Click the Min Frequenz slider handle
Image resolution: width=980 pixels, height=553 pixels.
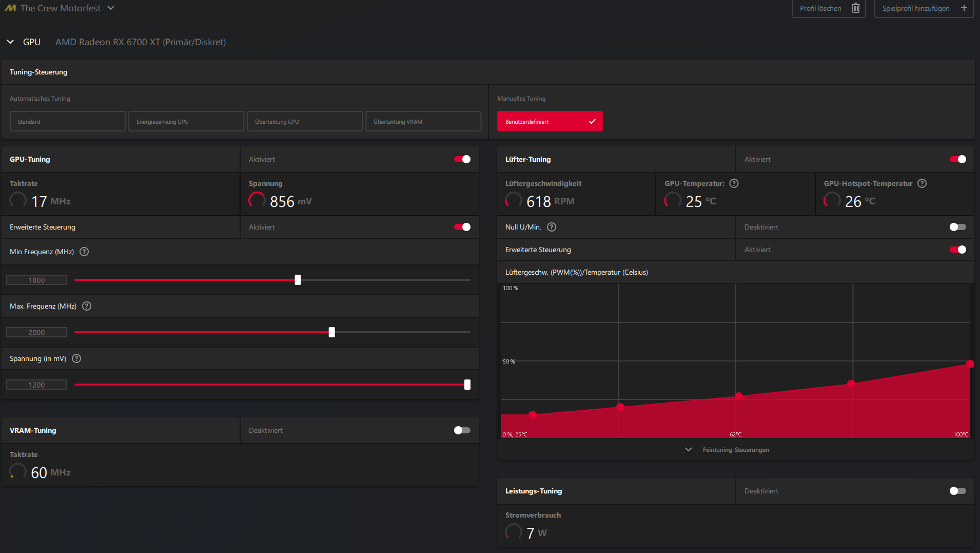coord(298,280)
